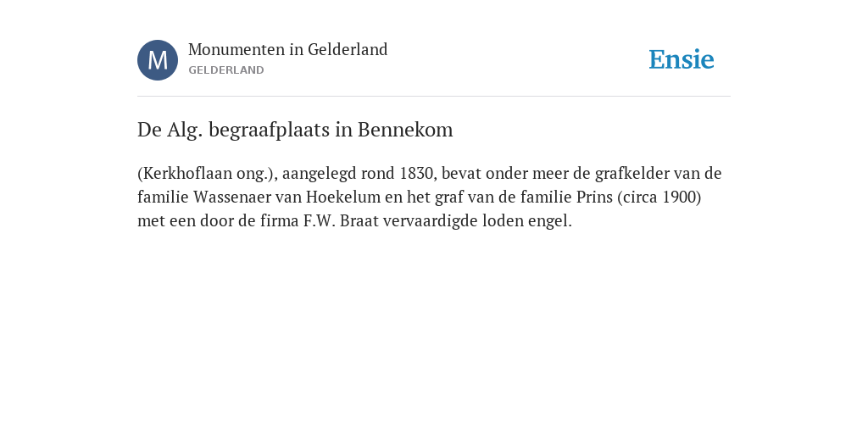Click the horizontal divider line under the header
Viewport: 868px width, 434px height.
tap(434, 97)
